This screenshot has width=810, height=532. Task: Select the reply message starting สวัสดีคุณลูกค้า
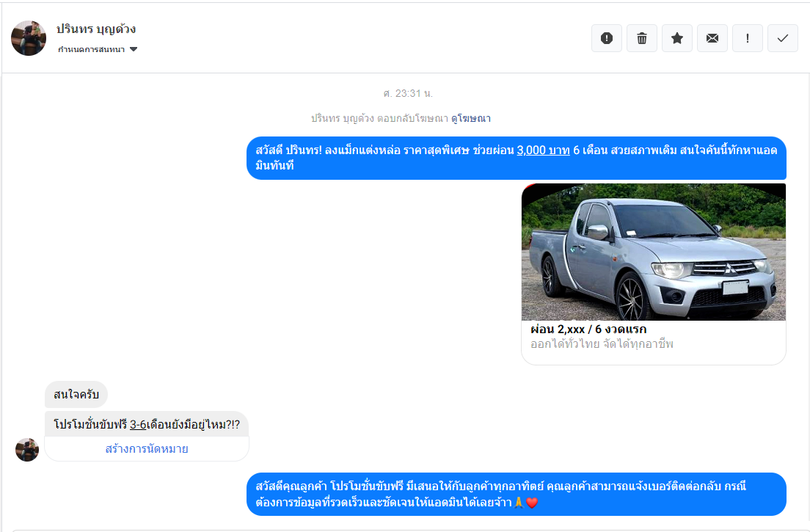point(516,495)
